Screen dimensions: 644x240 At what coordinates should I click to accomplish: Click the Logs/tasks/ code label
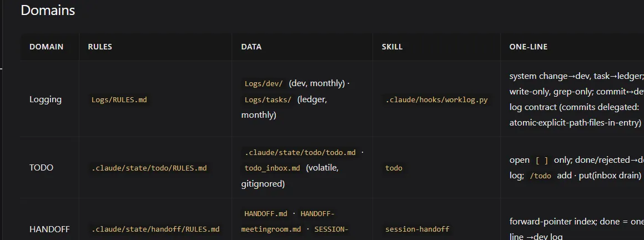(x=268, y=99)
